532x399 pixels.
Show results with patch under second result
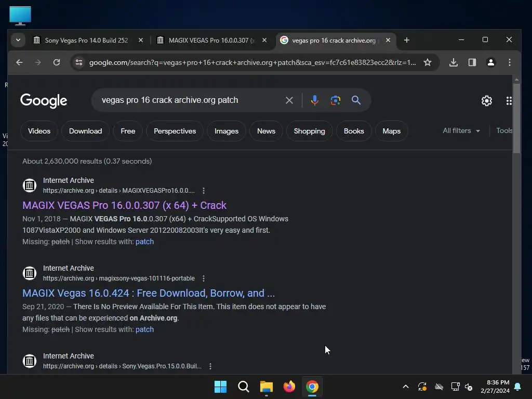click(144, 329)
